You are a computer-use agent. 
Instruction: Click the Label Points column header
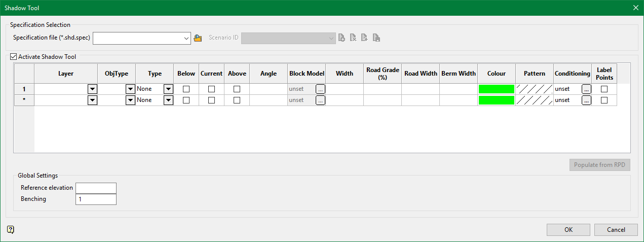point(604,74)
